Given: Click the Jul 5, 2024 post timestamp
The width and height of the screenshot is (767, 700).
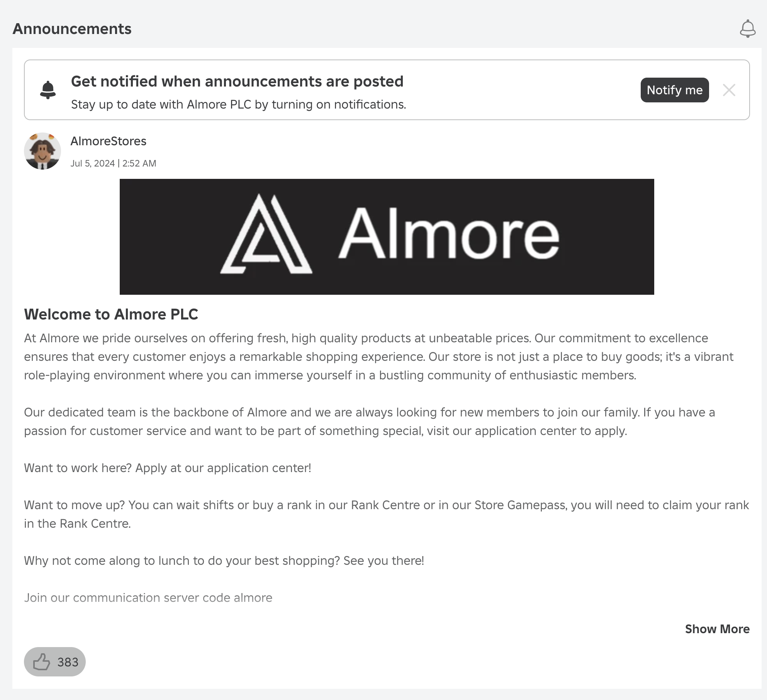Looking at the screenshot, I should point(113,163).
